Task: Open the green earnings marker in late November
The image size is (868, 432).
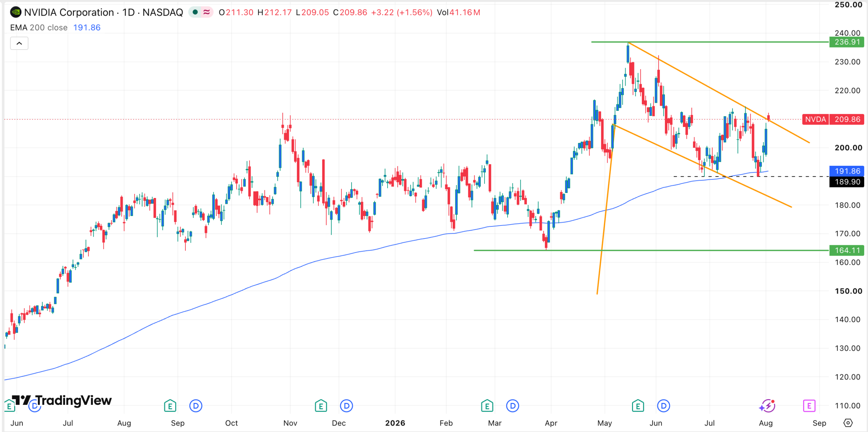Action: tap(321, 406)
